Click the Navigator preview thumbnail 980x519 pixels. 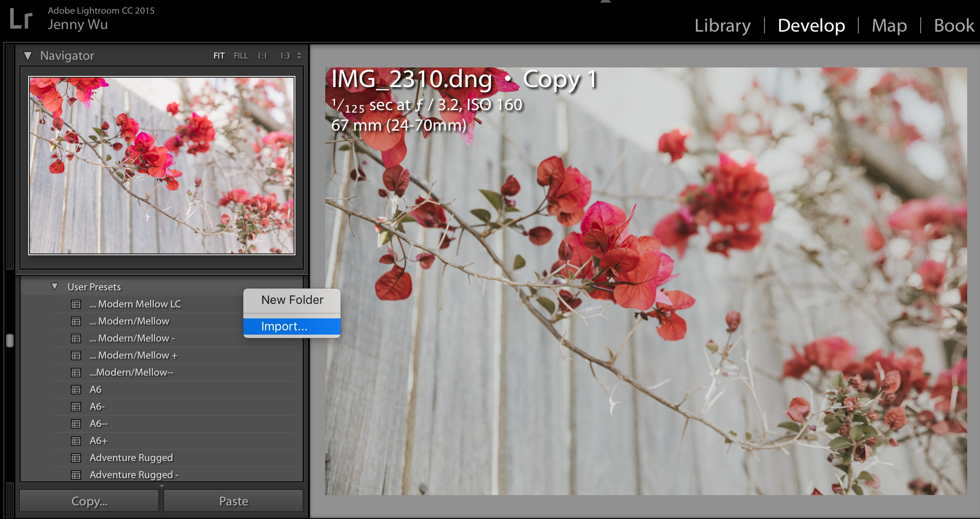tap(162, 165)
